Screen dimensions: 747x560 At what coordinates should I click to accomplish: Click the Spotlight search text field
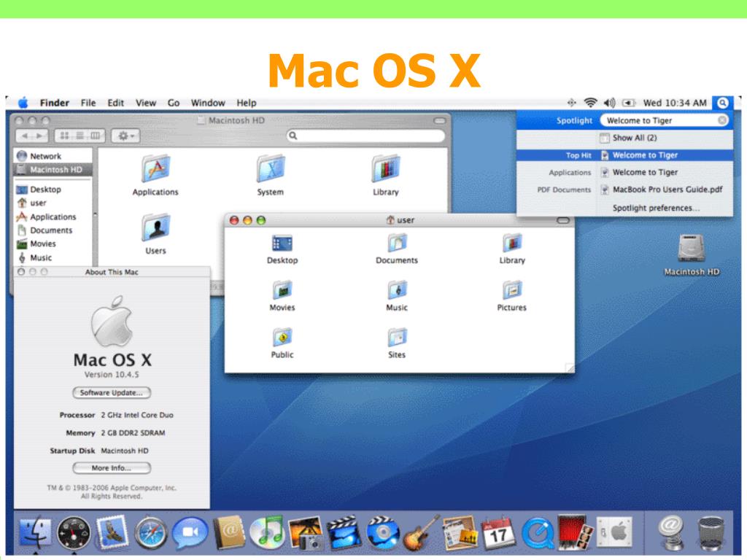pyautogui.click(x=664, y=120)
